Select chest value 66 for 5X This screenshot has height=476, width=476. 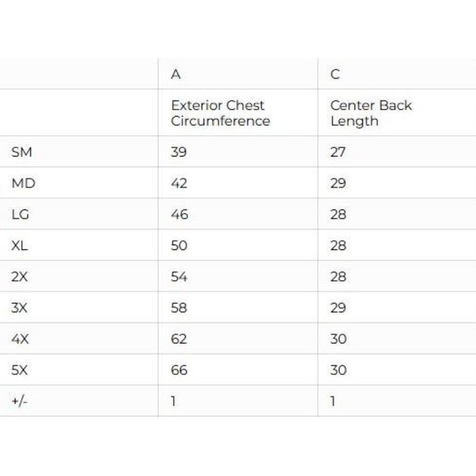point(180,370)
